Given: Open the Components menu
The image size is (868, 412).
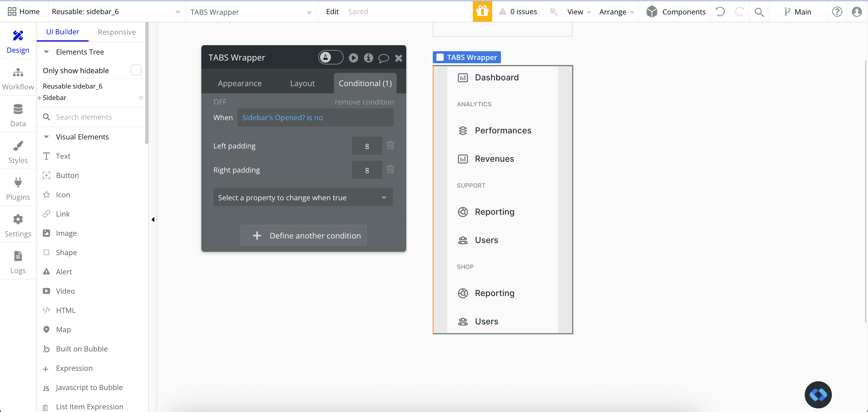Looking at the screenshot, I should click(x=676, y=12).
